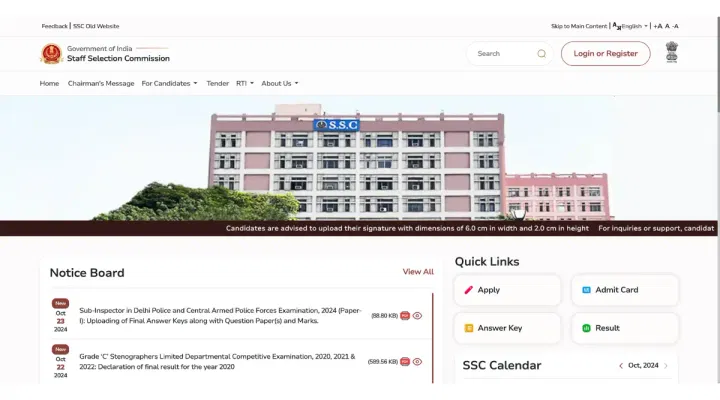
Task: Click the Feedback link
Action: coord(54,26)
